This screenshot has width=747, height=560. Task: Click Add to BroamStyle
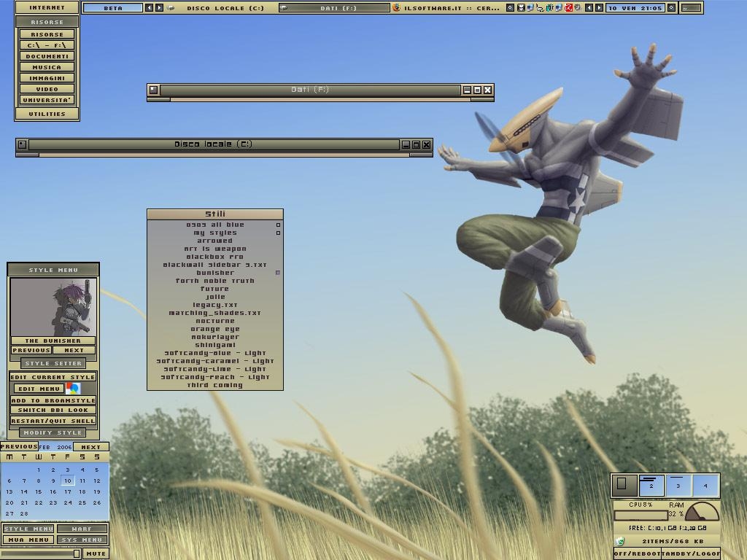tap(53, 400)
